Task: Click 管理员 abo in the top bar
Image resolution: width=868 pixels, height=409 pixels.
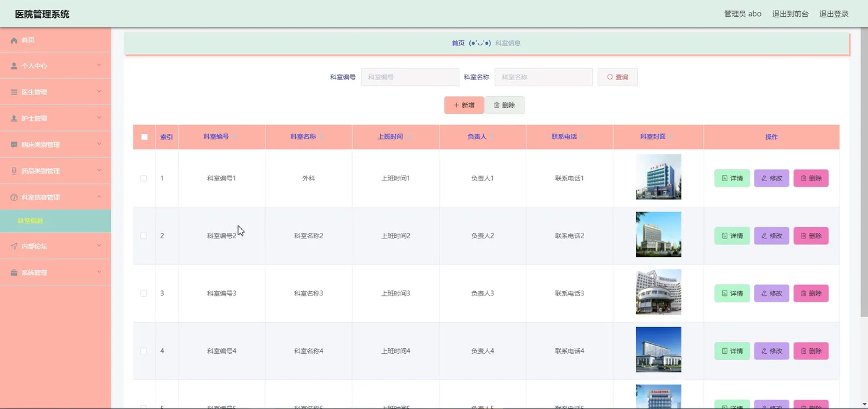Action: pyautogui.click(x=743, y=14)
